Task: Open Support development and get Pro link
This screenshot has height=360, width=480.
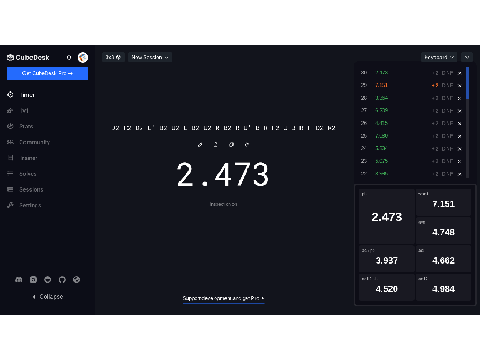Action: pos(223,298)
